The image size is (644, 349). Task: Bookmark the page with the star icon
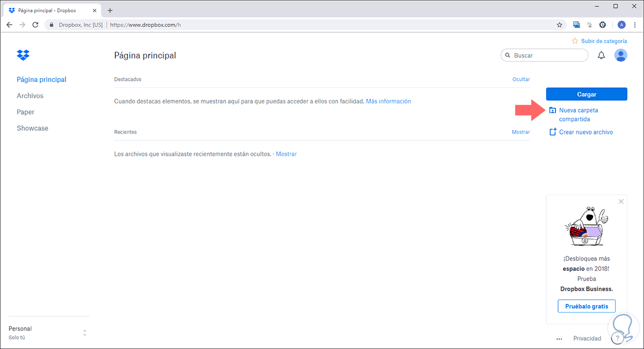click(x=560, y=25)
